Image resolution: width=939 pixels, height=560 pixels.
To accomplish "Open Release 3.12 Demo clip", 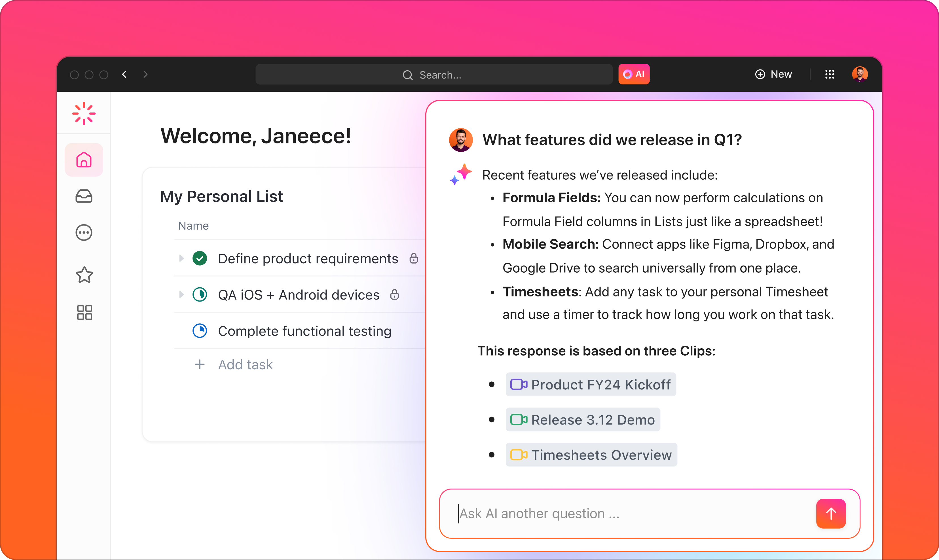I will [x=583, y=420].
